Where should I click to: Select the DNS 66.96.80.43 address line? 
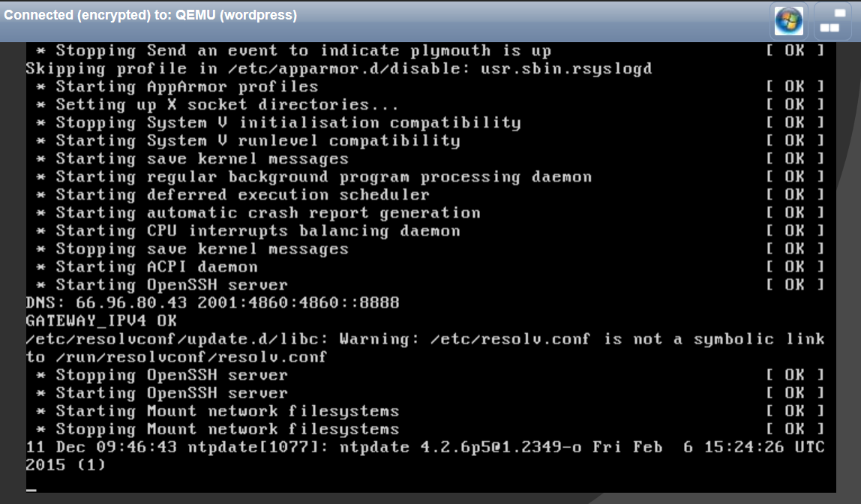pyautogui.click(x=212, y=302)
